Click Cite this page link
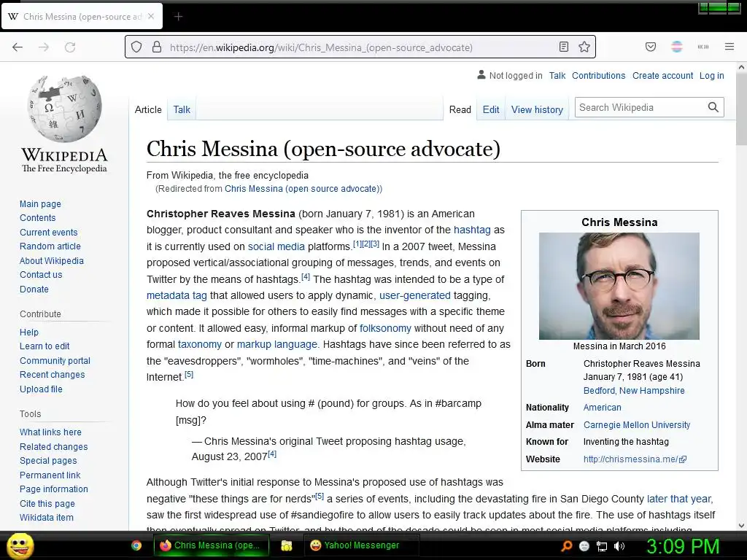This screenshot has width=747, height=560. (47, 503)
